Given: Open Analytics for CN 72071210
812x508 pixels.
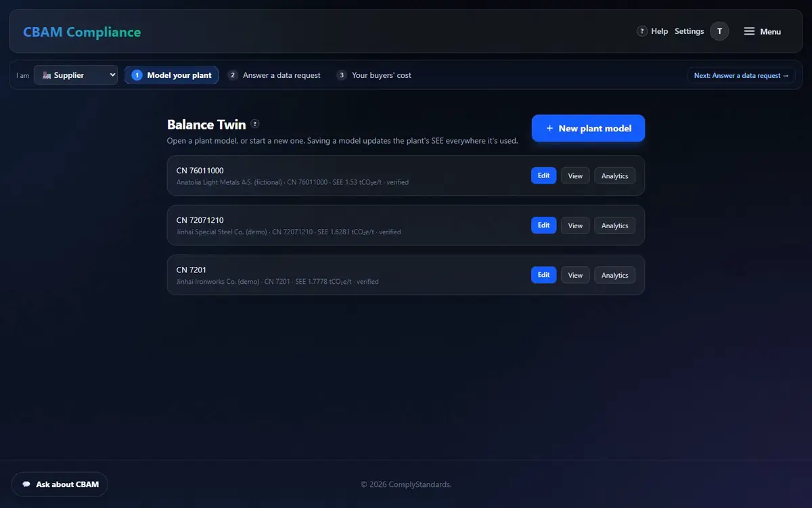Looking at the screenshot, I should pyautogui.click(x=615, y=226).
